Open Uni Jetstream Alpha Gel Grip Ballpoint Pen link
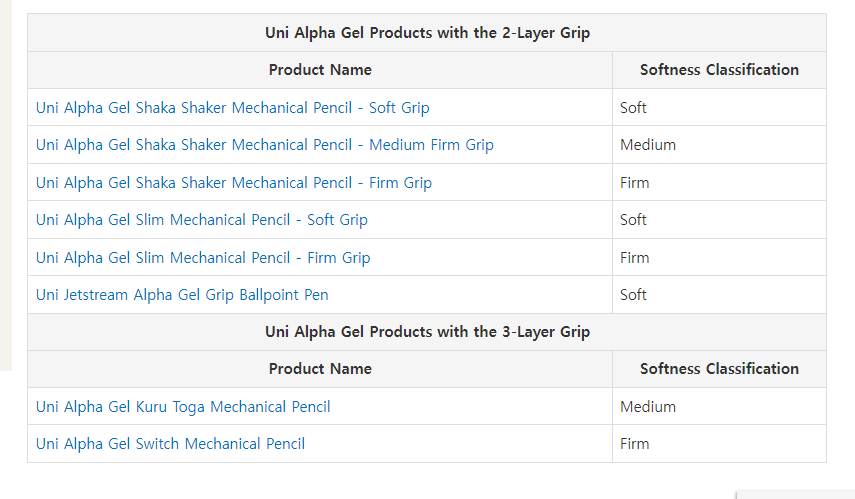The height and width of the screenshot is (499, 855). [x=182, y=294]
